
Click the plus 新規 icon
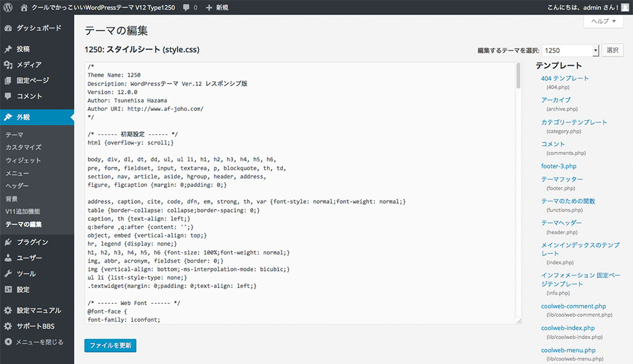tap(209, 7)
